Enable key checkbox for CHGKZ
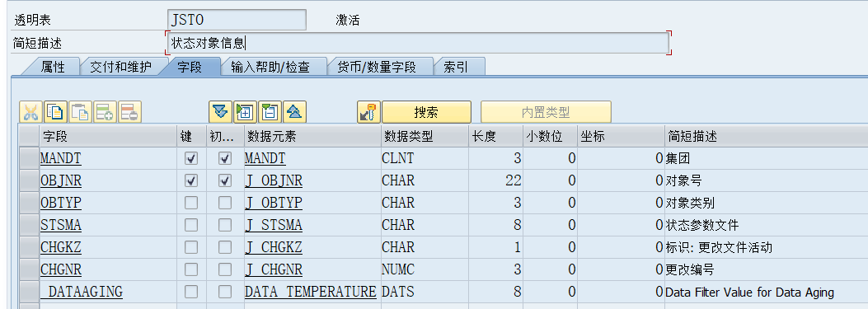Screen dimensions: 868x309 point(191,247)
